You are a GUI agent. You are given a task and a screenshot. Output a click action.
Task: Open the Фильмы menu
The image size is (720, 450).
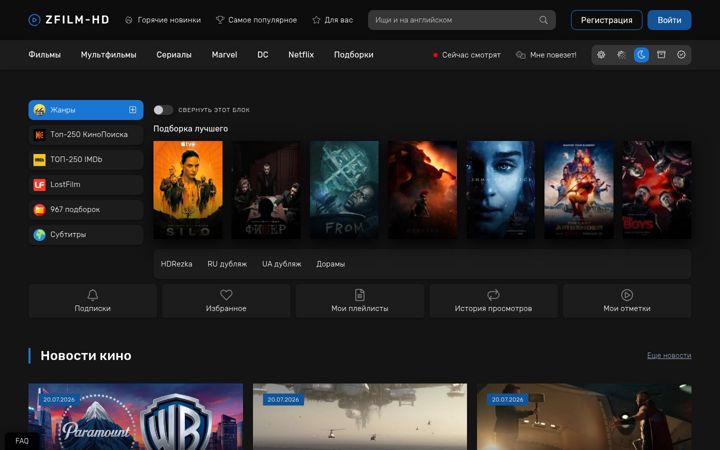(44, 55)
